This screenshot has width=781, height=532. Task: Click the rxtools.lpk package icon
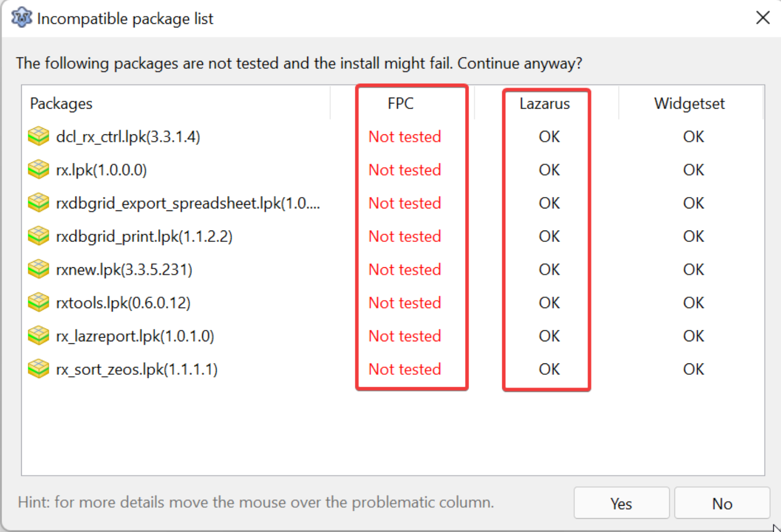(x=38, y=302)
